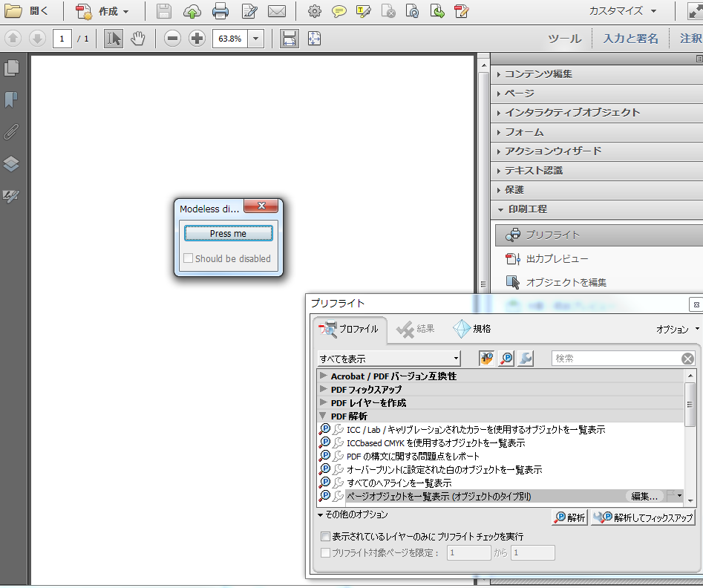Open the settings gear icon in the toolbar
The height and width of the screenshot is (588, 703).
314,11
